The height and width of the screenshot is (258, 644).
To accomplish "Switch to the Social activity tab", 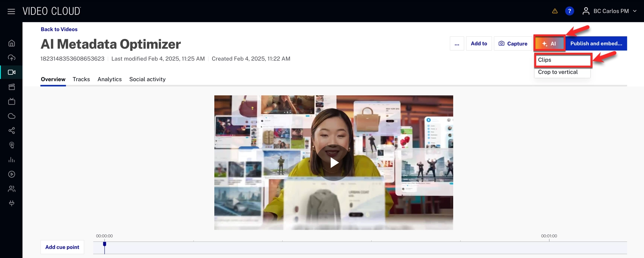I will coord(147,79).
